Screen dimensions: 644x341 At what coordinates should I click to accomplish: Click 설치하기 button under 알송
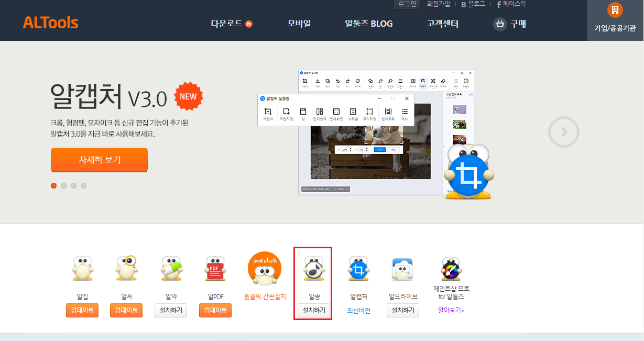pos(314,310)
